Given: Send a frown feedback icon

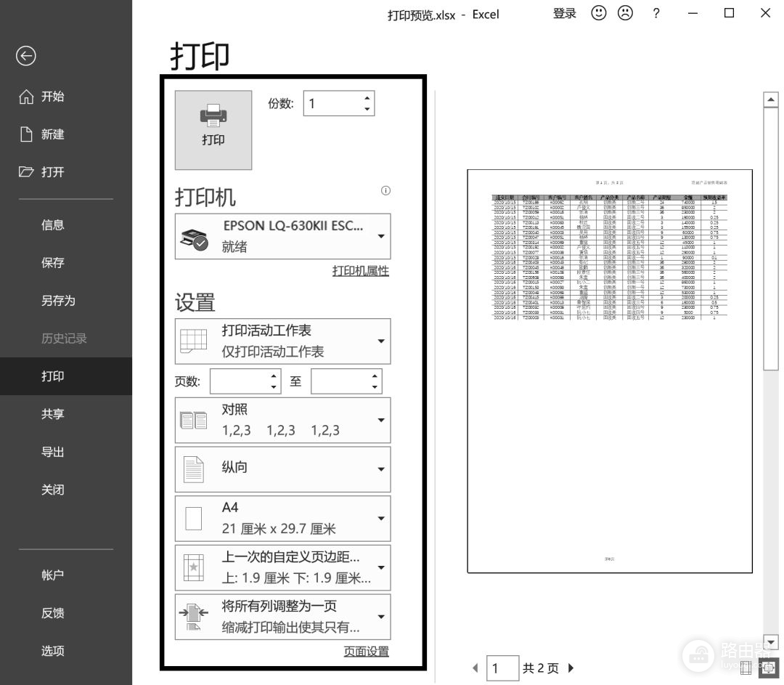Looking at the screenshot, I should pyautogui.click(x=625, y=13).
